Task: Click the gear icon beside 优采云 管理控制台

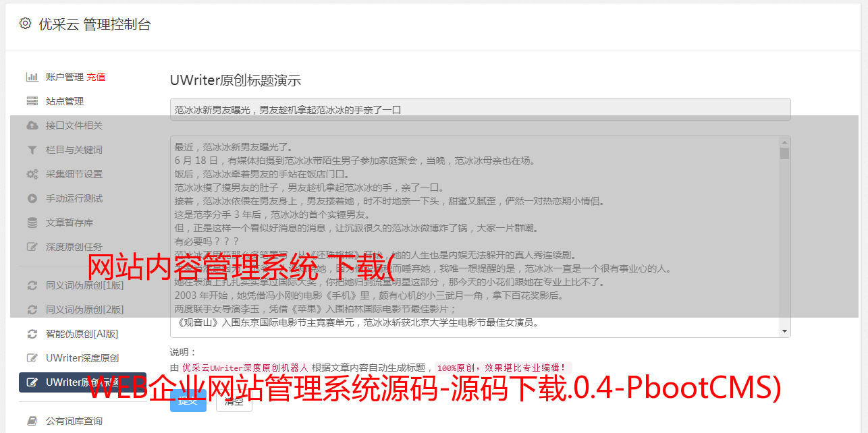Action: tap(25, 24)
